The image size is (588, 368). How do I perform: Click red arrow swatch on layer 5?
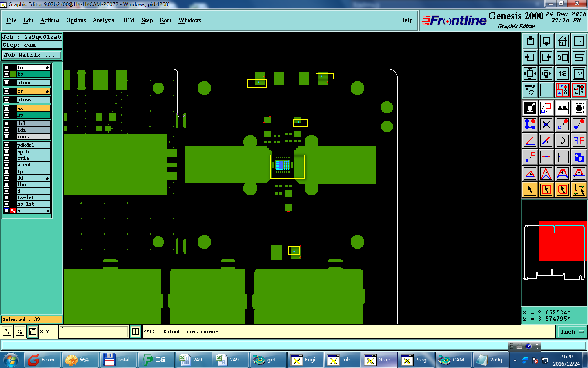pyautogui.click(x=13, y=211)
